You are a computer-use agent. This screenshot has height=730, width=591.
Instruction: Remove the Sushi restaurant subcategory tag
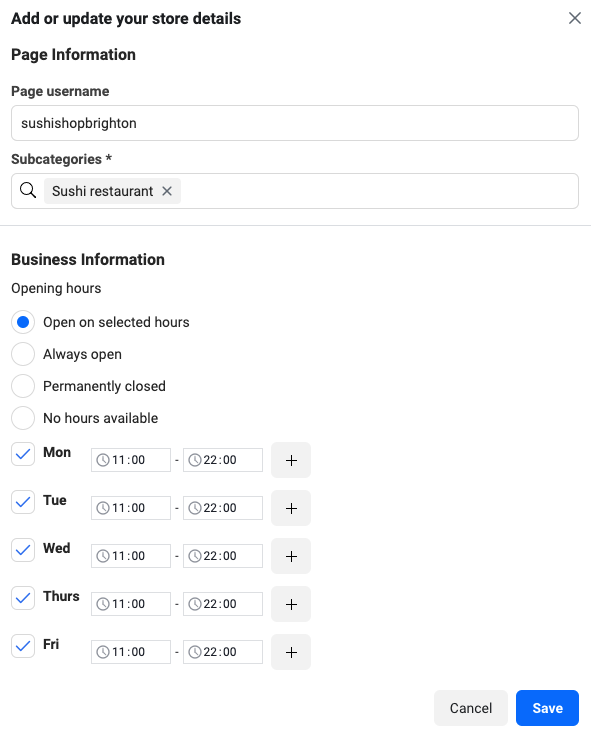tap(167, 191)
